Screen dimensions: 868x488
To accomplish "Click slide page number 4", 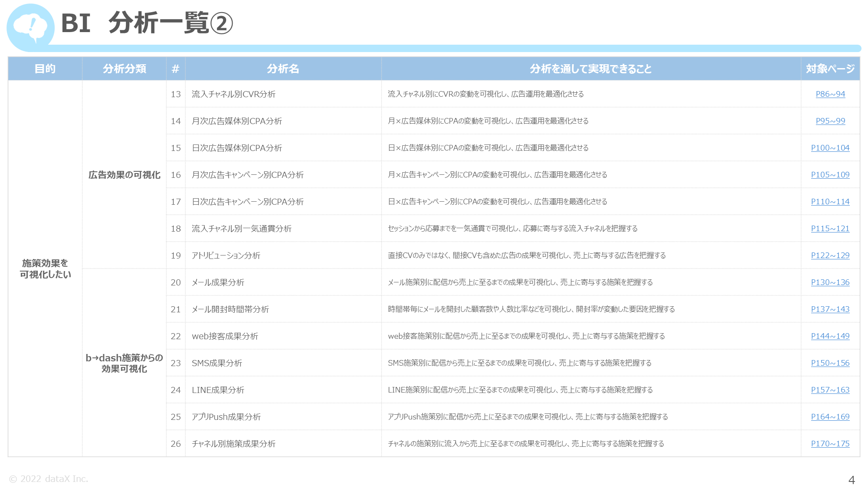I will click(x=852, y=480).
